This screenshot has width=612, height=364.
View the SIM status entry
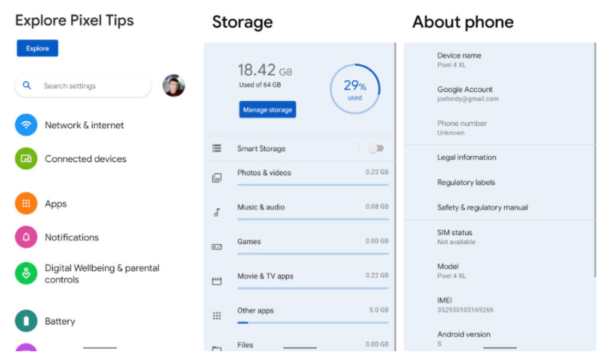pyautogui.click(x=455, y=237)
